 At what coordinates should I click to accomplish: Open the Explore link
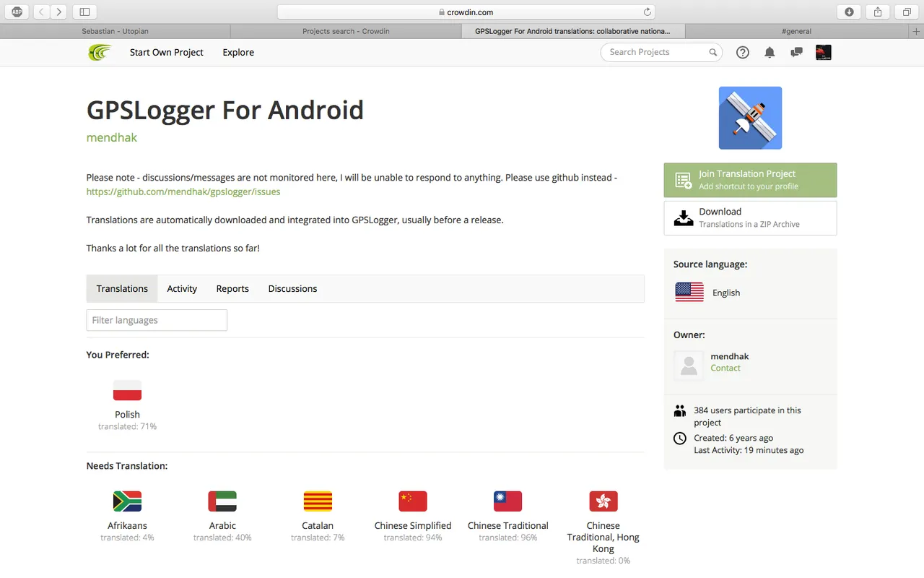pos(238,52)
